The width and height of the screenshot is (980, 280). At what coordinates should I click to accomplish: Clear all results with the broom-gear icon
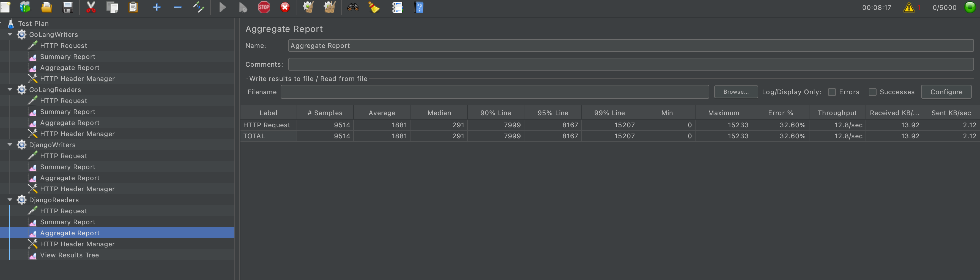click(329, 7)
